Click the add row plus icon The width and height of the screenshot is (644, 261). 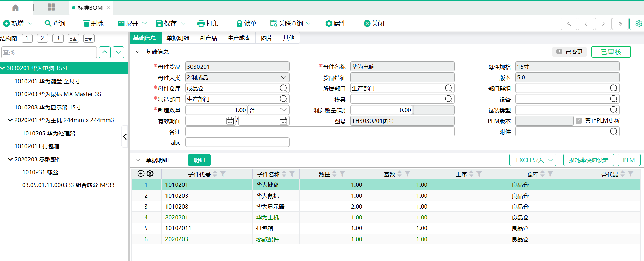[x=141, y=174]
